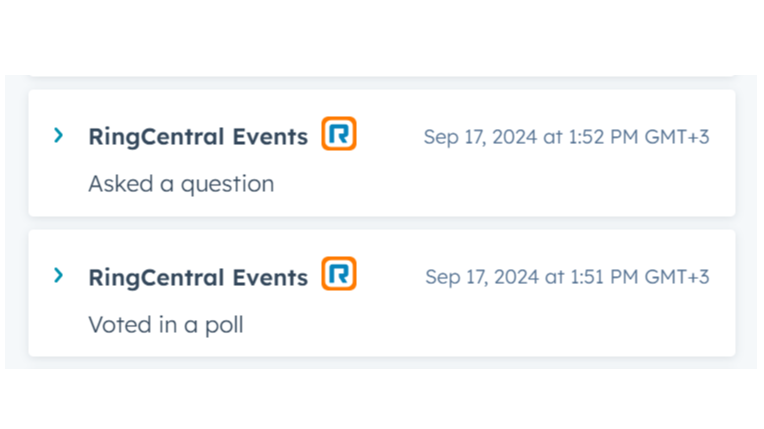Viewport: 764px width, 429px height.
Task: Open 'RingCentral Events' title above 'Asked a question'
Action: (198, 137)
